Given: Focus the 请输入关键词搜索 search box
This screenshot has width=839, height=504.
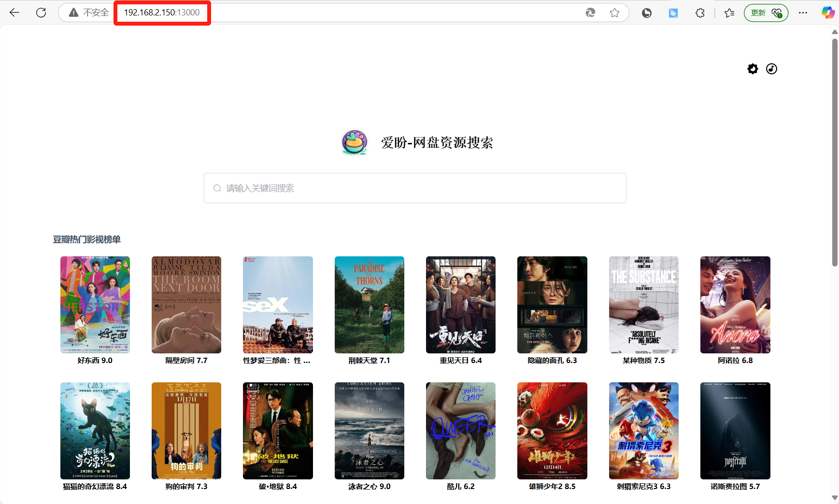Looking at the screenshot, I should 414,188.
